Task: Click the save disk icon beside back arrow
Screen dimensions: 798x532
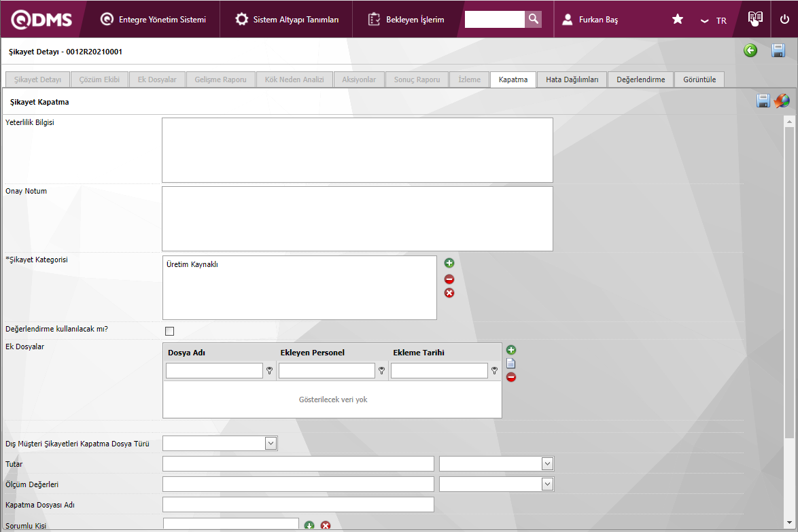Action: tap(778, 50)
